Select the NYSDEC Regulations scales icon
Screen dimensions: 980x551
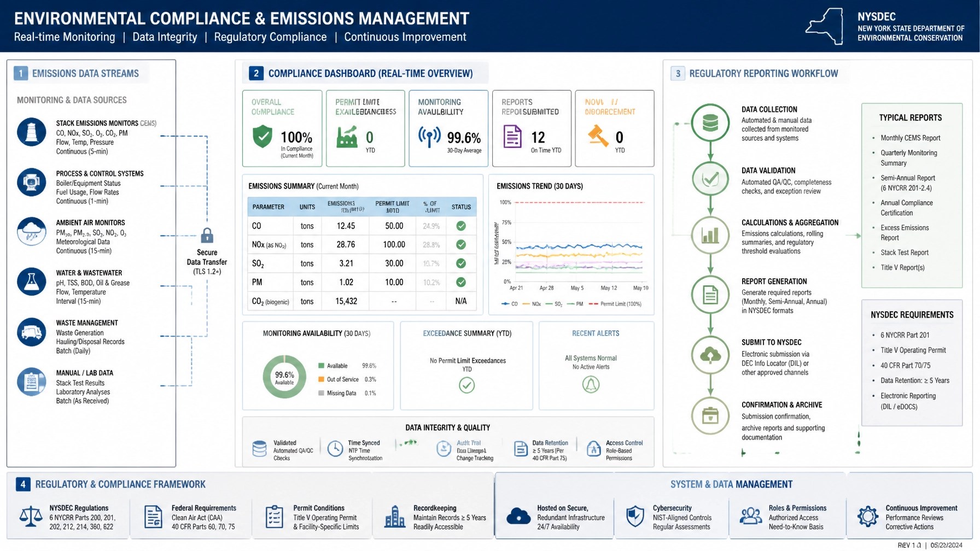(x=31, y=516)
